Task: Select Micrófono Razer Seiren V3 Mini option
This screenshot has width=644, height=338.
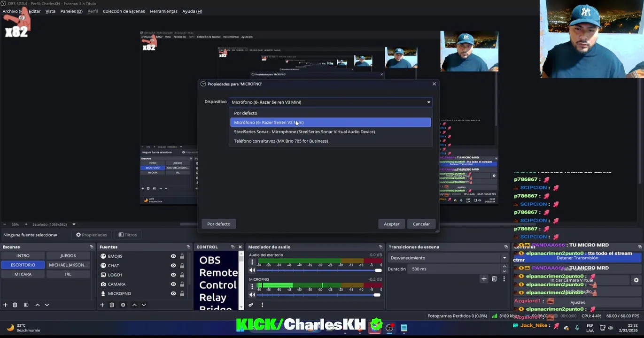Action: tap(330, 123)
